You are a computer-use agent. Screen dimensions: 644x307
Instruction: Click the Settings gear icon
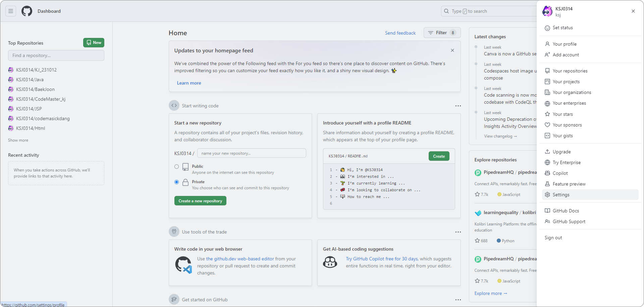(547, 195)
